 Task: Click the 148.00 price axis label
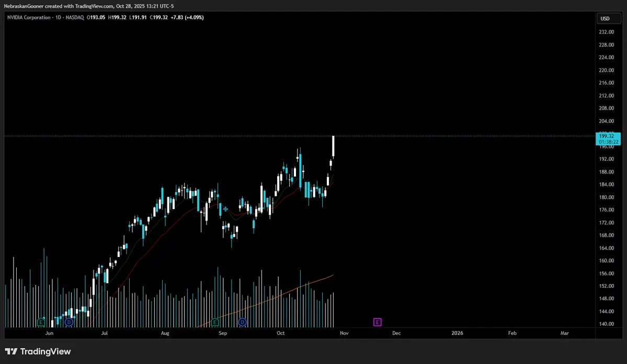(x=606, y=299)
